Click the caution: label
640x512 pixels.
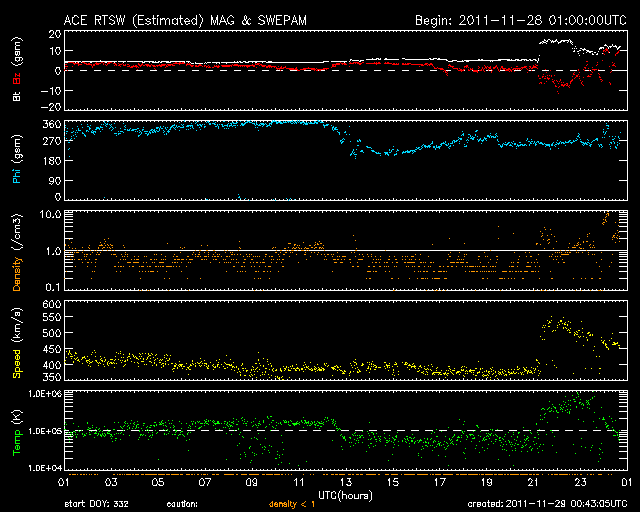(x=182, y=504)
